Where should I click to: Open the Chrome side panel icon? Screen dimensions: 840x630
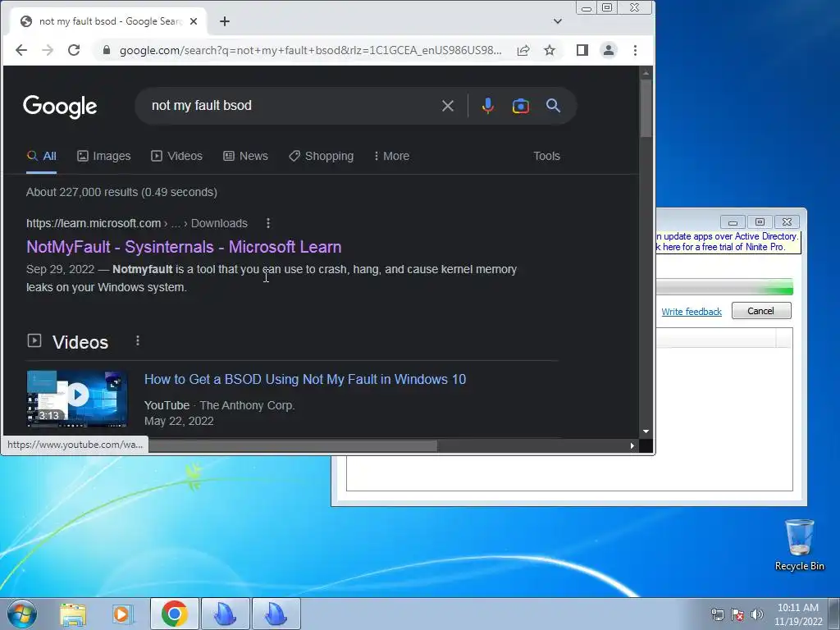point(582,50)
